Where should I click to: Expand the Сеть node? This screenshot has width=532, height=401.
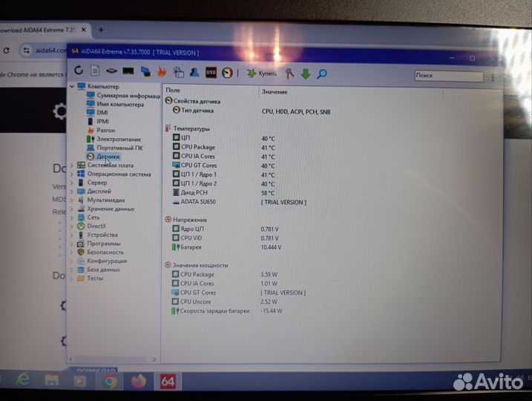coord(71,218)
